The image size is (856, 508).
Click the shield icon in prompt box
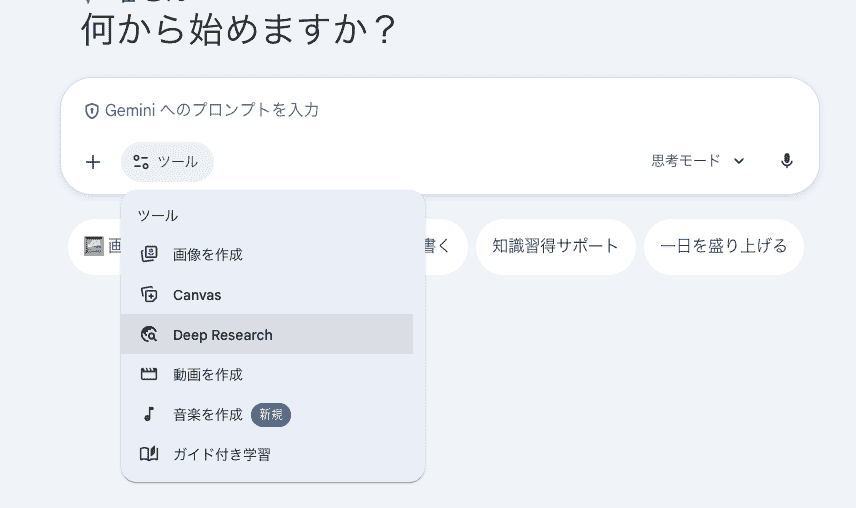coord(91,111)
